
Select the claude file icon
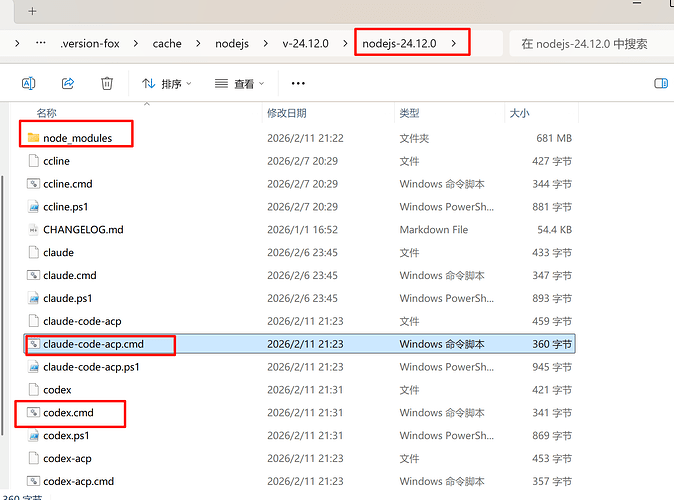[x=34, y=252]
